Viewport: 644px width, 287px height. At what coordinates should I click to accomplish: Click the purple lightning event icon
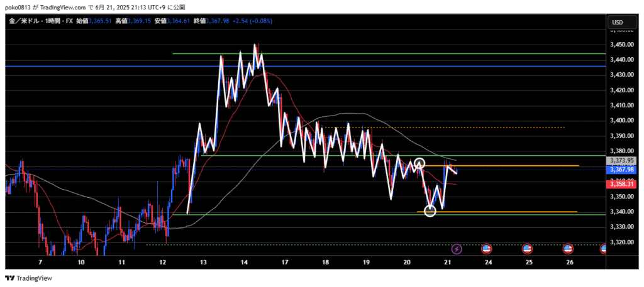pyautogui.click(x=457, y=249)
